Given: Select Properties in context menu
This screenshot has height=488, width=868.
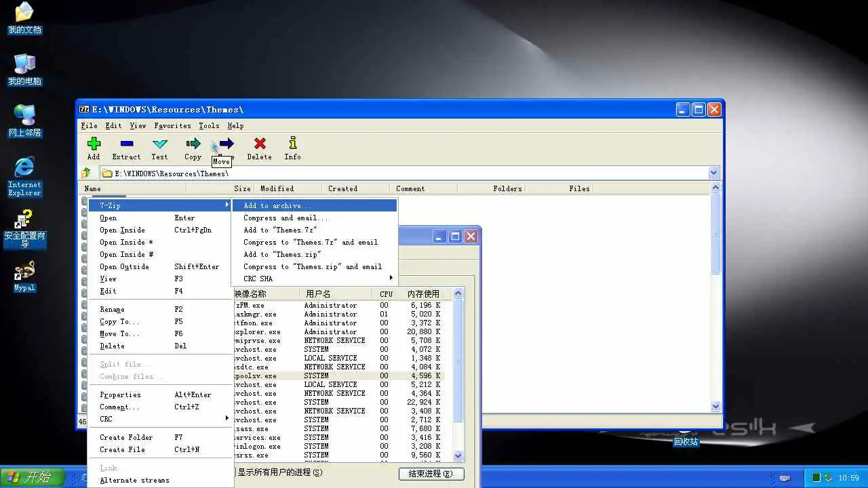Looking at the screenshot, I should (x=161, y=394).
